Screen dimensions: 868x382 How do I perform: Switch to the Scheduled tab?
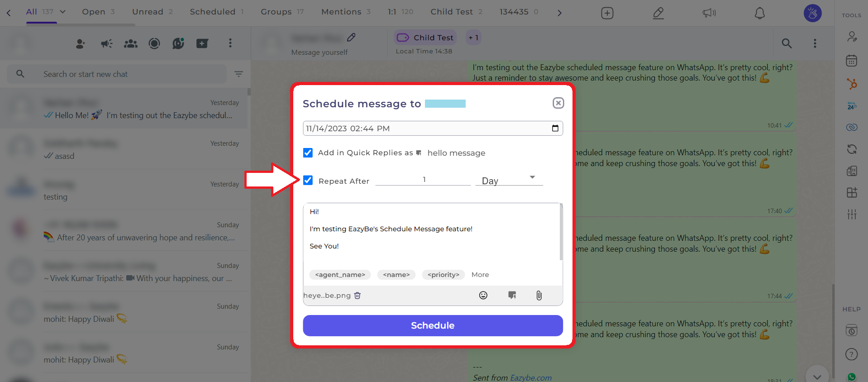217,12
